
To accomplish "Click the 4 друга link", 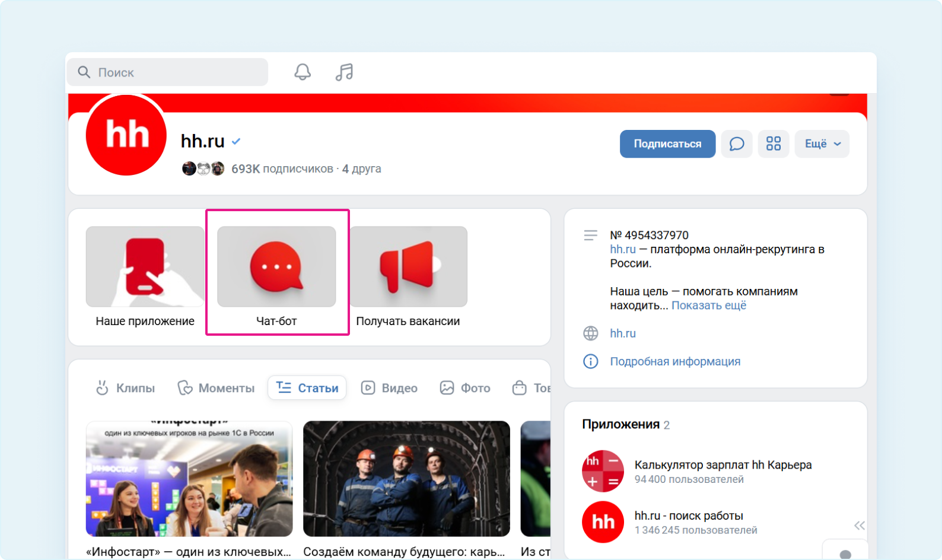I will point(362,168).
